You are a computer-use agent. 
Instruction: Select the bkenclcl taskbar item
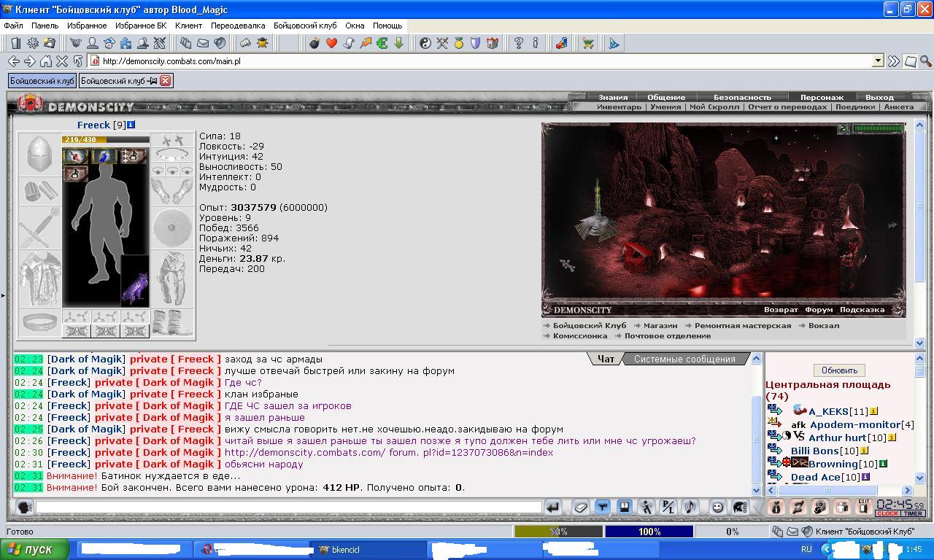[x=370, y=550]
